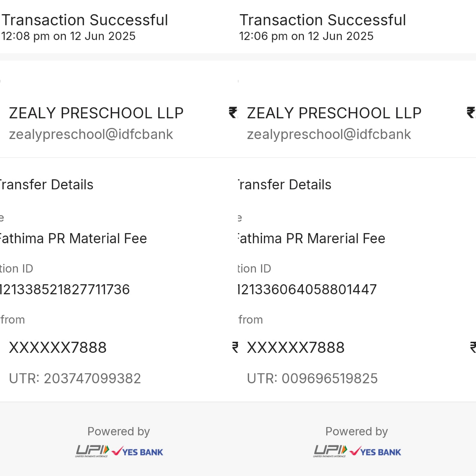Select the zealypreschool@idfcbank UPI ID in right receipt

pos(329,134)
